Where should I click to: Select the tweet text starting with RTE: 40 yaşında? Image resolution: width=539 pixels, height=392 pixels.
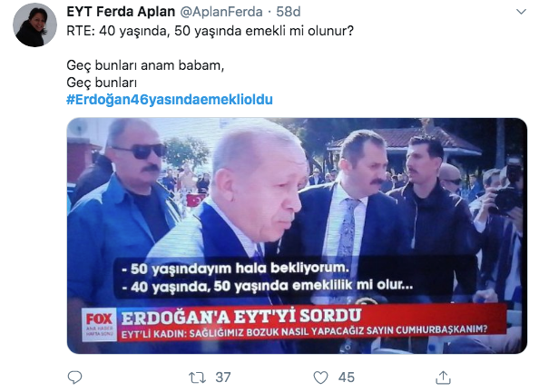(x=210, y=31)
